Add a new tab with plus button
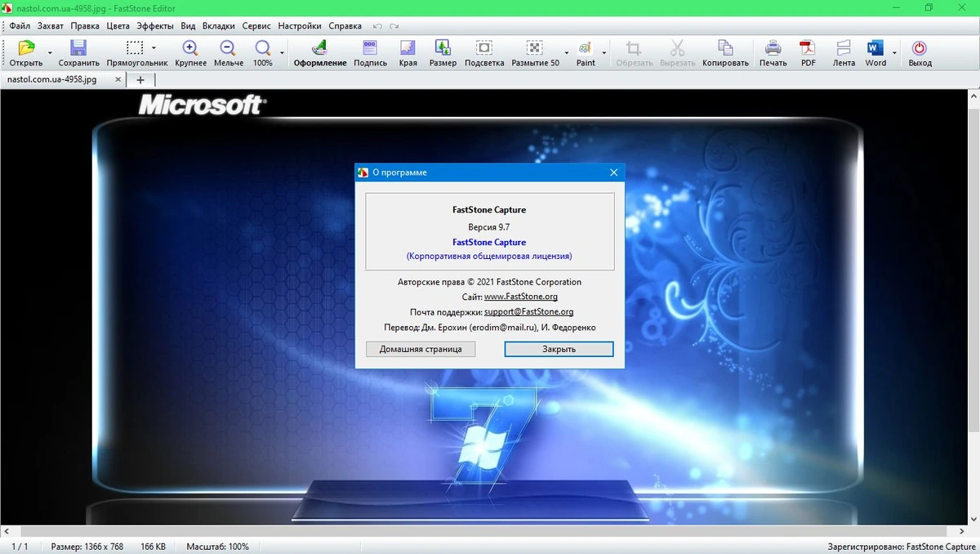The width and height of the screenshot is (980, 554). [x=140, y=80]
